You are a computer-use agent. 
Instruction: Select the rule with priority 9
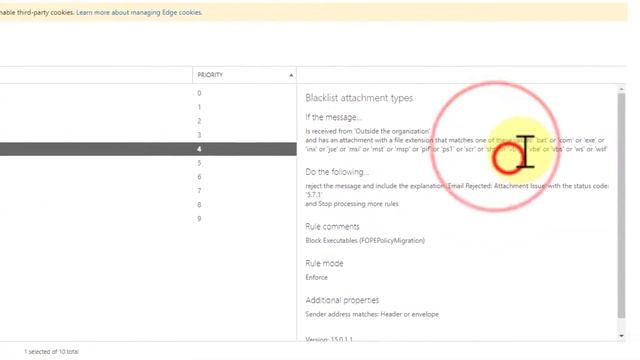click(x=148, y=219)
